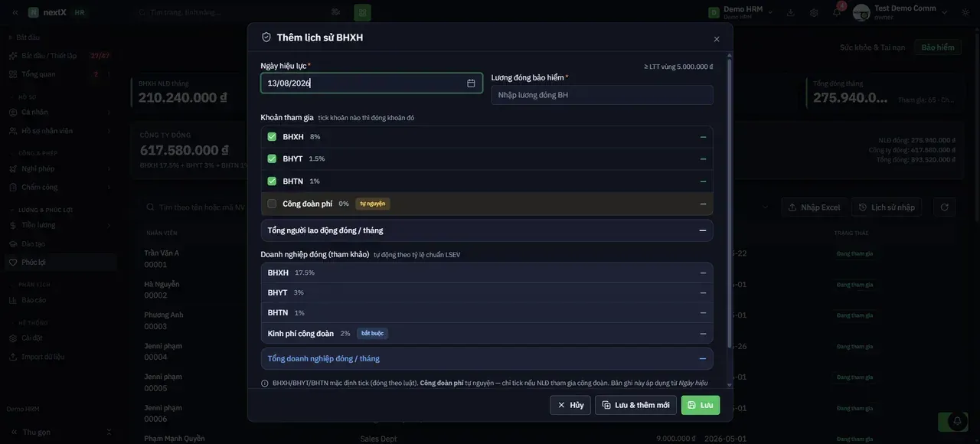The height and width of the screenshot is (444, 980).
Task: Uncheck the BHYT 1.5% checkbox
Action: tap(272, 158)
